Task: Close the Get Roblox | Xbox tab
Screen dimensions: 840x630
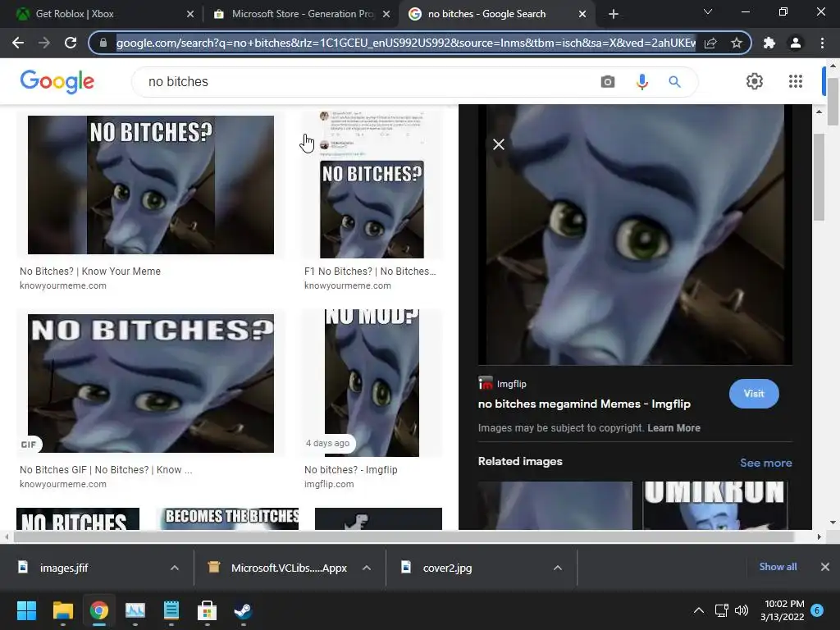Action: (190, 14)
